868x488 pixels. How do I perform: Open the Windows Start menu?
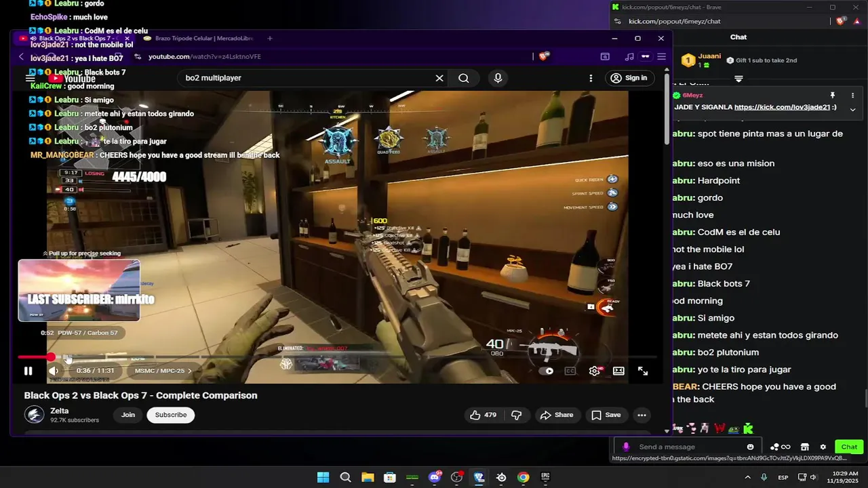[323, 477]
